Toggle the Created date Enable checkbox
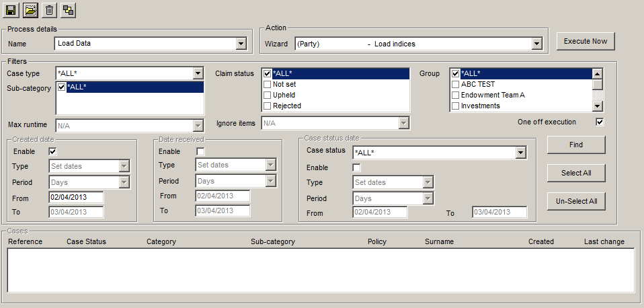Image resolution: width=644 pixels, height=308 pixels. pos(52,151)
